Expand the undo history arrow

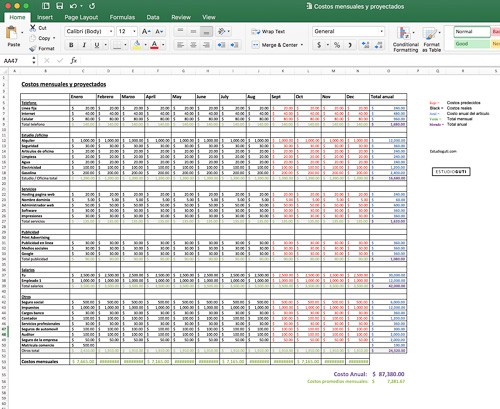click(81, 6)
